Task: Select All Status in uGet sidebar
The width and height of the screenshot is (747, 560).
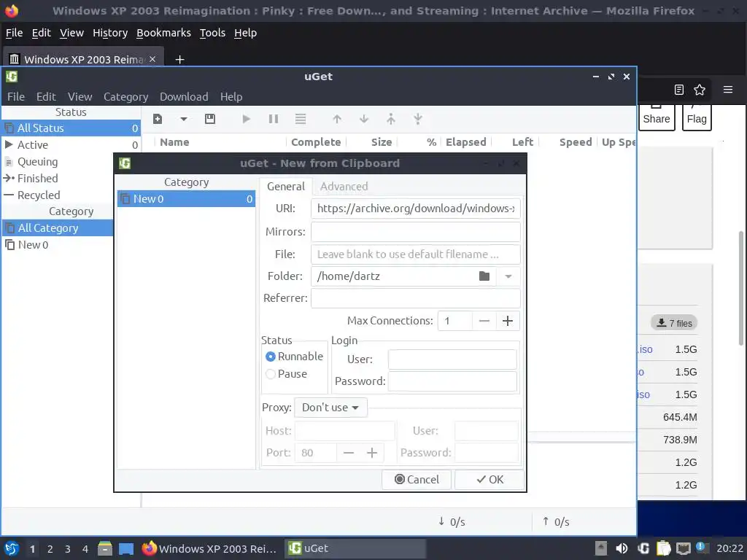Action: click(71, 128)
